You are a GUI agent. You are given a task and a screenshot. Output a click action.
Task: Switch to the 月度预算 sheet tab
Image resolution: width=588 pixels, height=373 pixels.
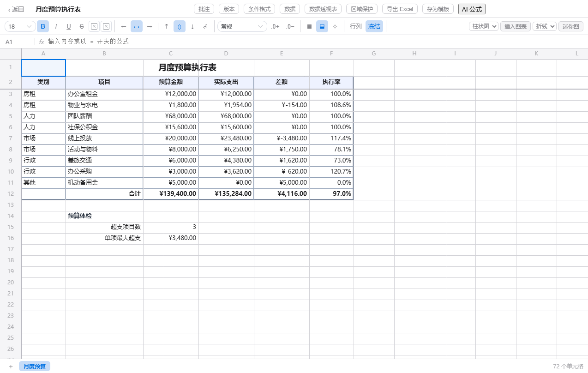(x=35, y=366)
